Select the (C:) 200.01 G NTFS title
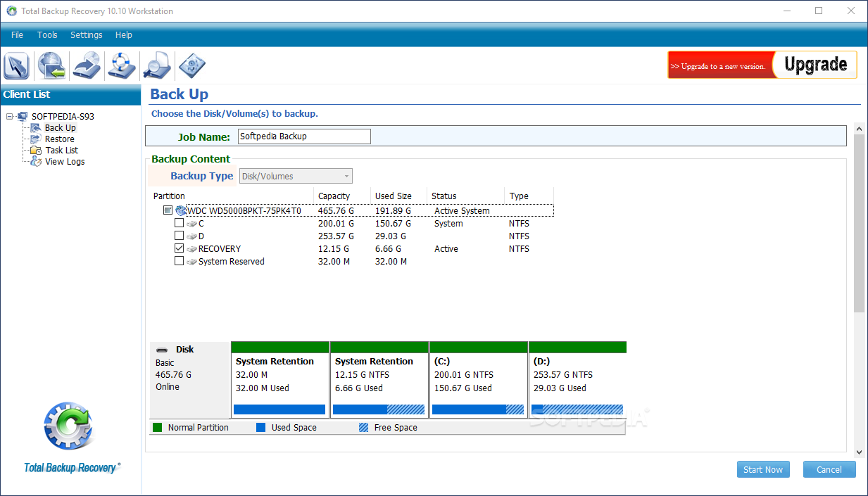 [444, 362]
